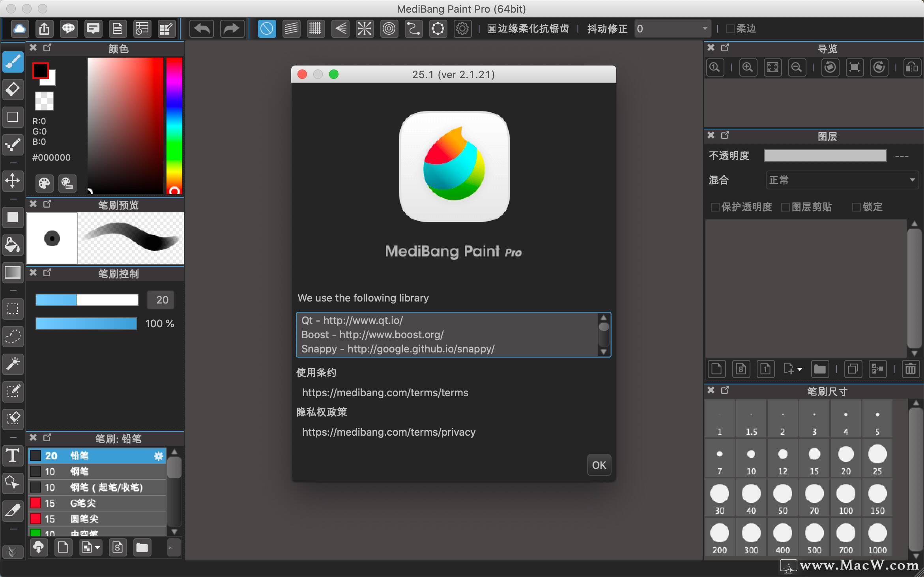
Task: Click the brush size value field 20
Action: tap(161, 300)
